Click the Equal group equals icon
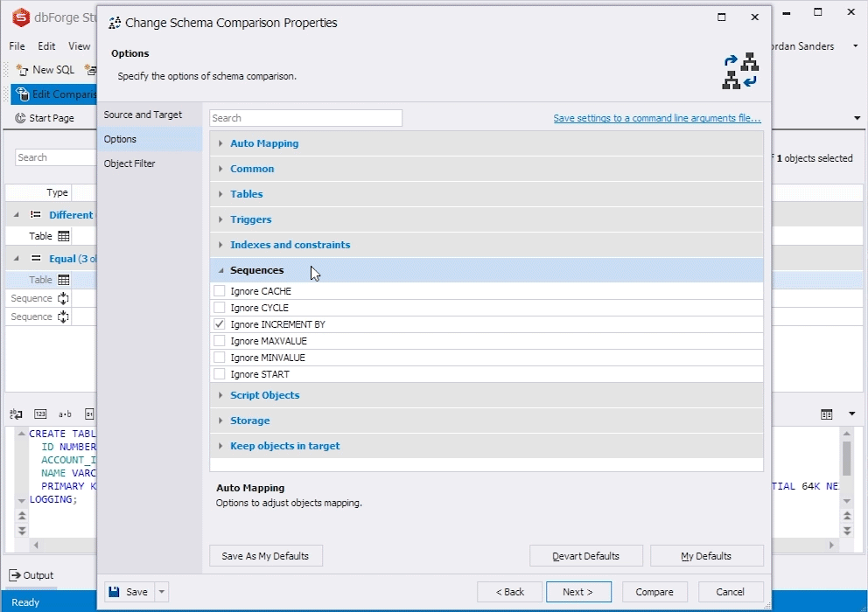868x612 pixels. tap(36, 259)
